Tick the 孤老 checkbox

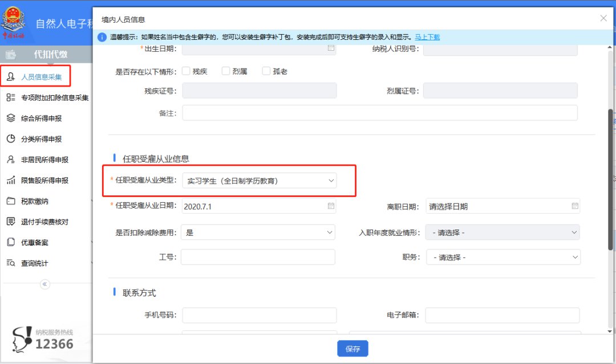[x=266, y=71]
